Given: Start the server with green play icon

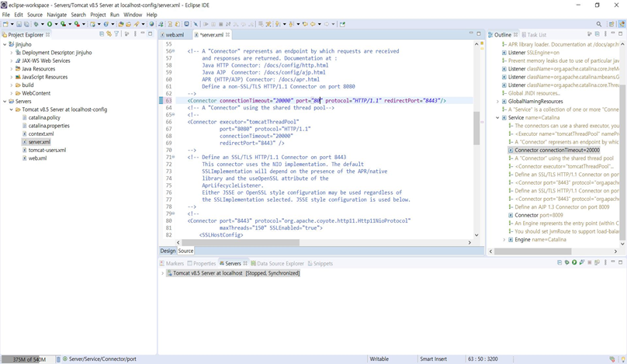Looking at the screenshot, I should pos(574,262).
